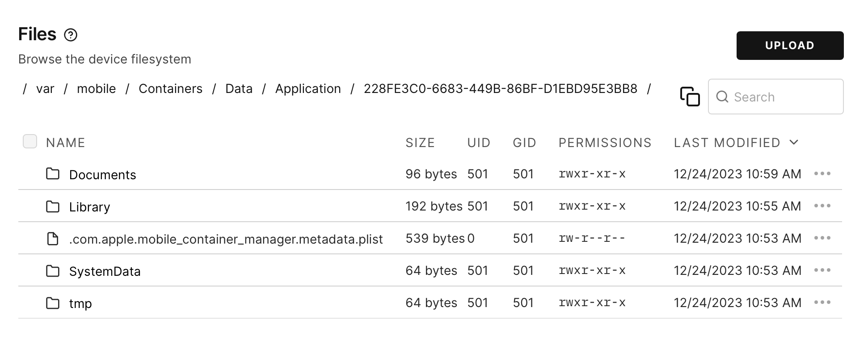Click the Upload button

[790, 46]
